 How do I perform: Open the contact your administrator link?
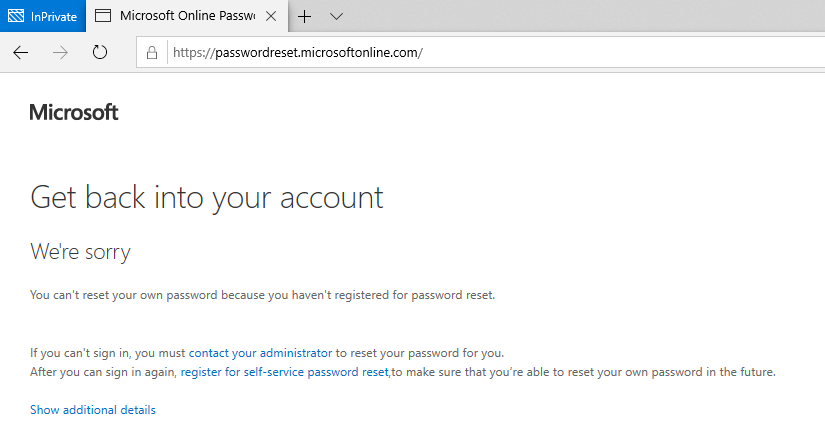[260, 353]
